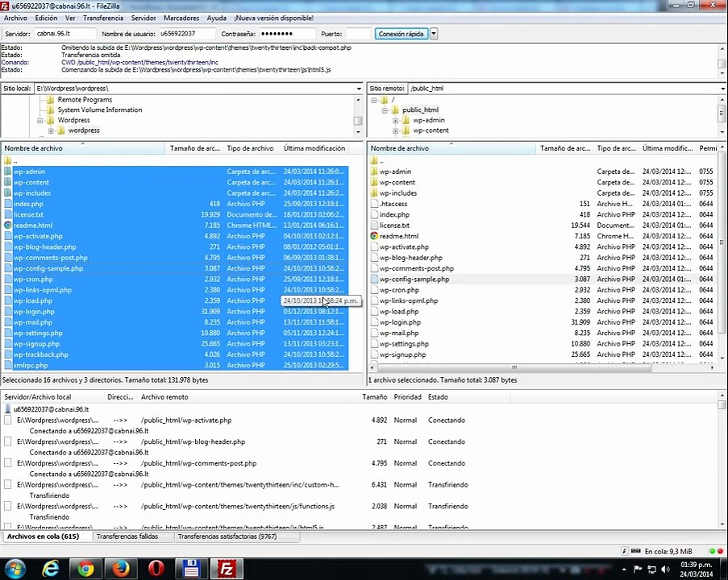
Task: Open the Servidor menu
Action: (x=144, y=18)
